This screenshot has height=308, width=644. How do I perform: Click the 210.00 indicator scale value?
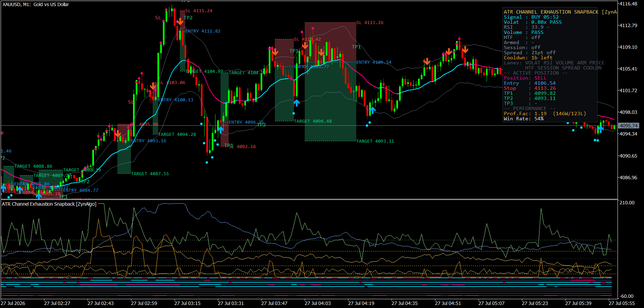pos(627,203)
